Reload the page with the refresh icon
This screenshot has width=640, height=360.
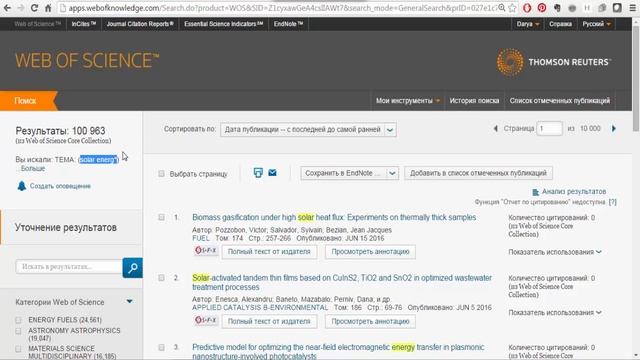tap(34, 8)
